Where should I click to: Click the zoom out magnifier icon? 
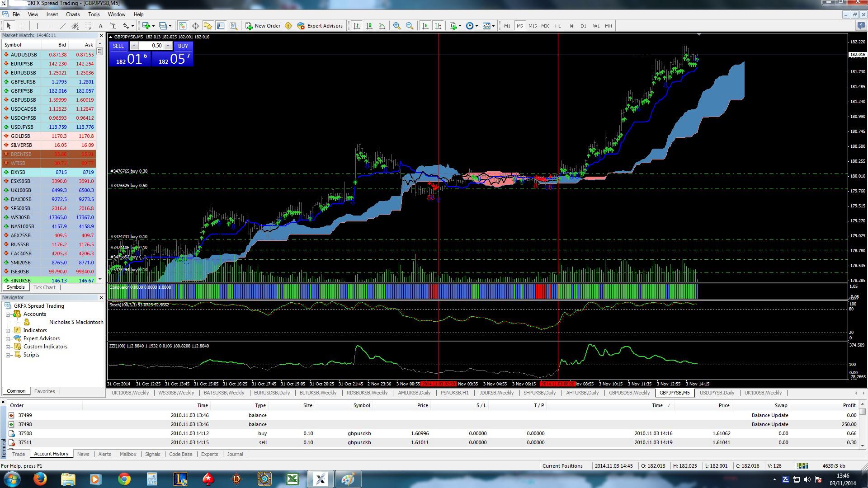click(x=409, y=26)
